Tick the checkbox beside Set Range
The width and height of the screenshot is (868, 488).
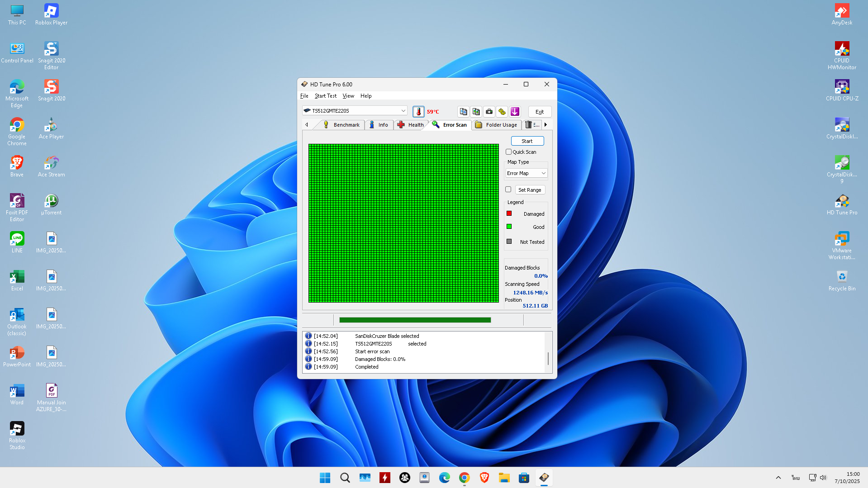coord(508,190)
